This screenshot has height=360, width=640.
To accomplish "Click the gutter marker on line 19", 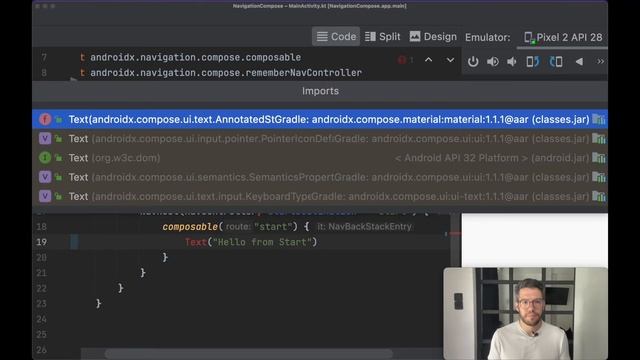I will coord(74,242).
